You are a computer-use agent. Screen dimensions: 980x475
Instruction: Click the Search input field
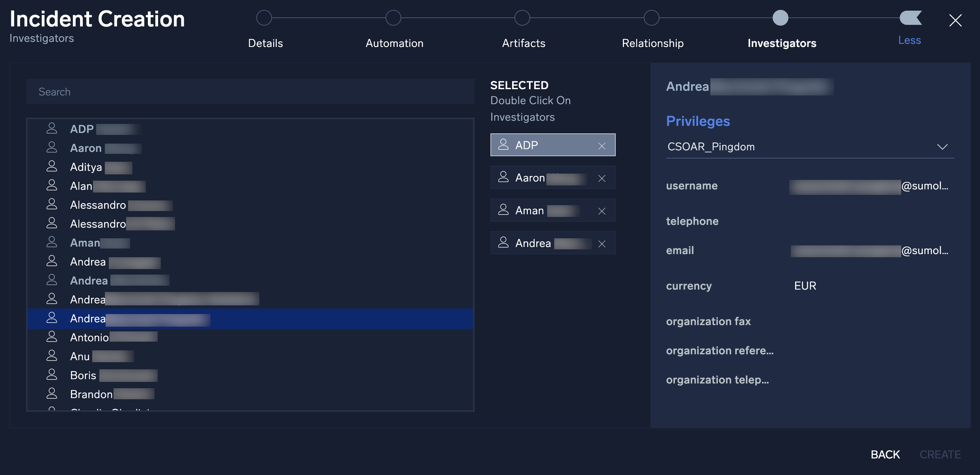pyautogui.click(x=250, y=90)
